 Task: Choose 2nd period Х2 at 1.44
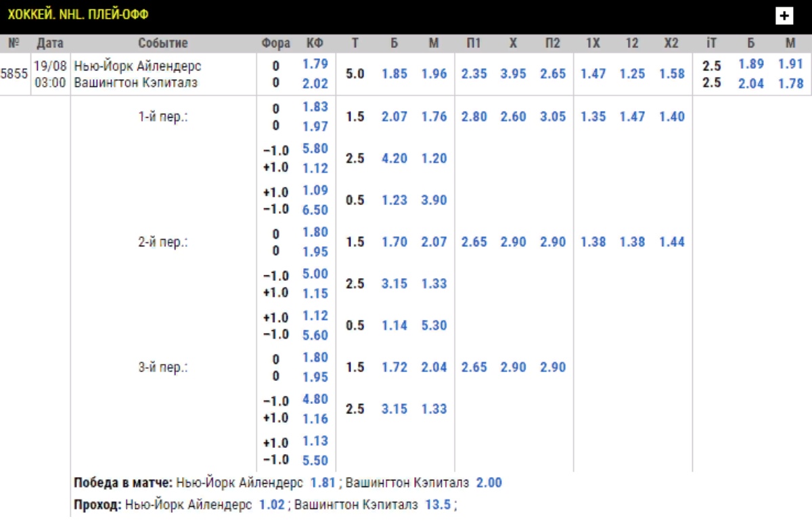click(x=672, y=242)
